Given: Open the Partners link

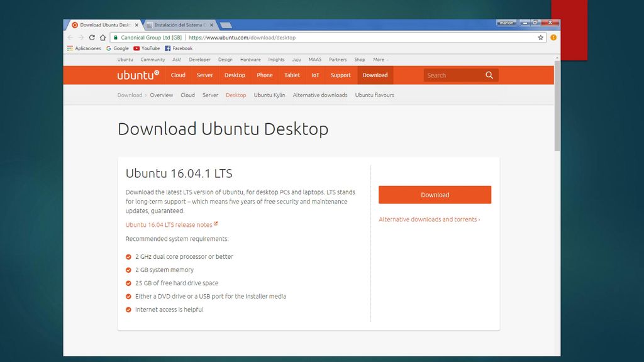Looking at the screenshot, I should pyautogui.click(x=338, y=60).
